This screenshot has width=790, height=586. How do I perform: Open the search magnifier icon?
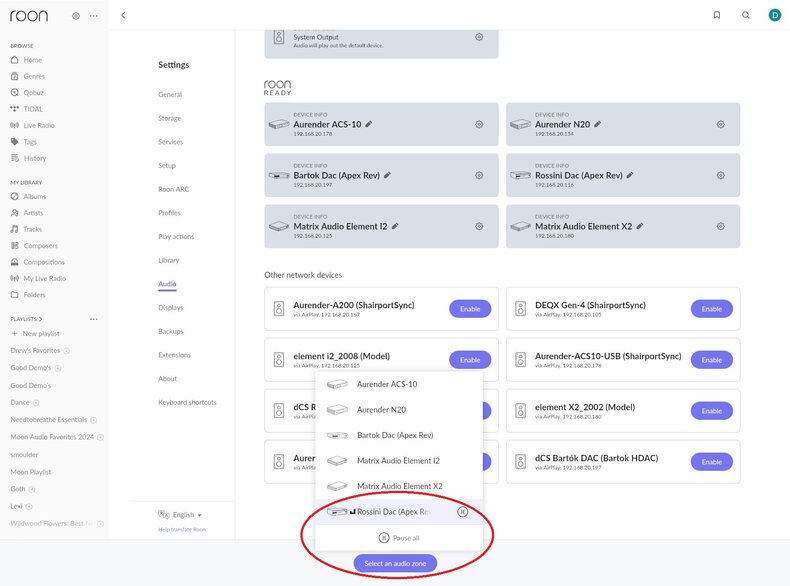745,15
